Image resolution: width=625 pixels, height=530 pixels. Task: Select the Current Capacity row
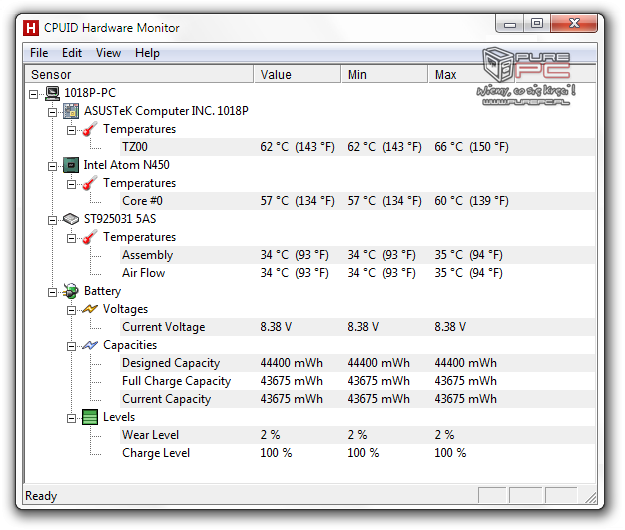[x=358, y=399]
